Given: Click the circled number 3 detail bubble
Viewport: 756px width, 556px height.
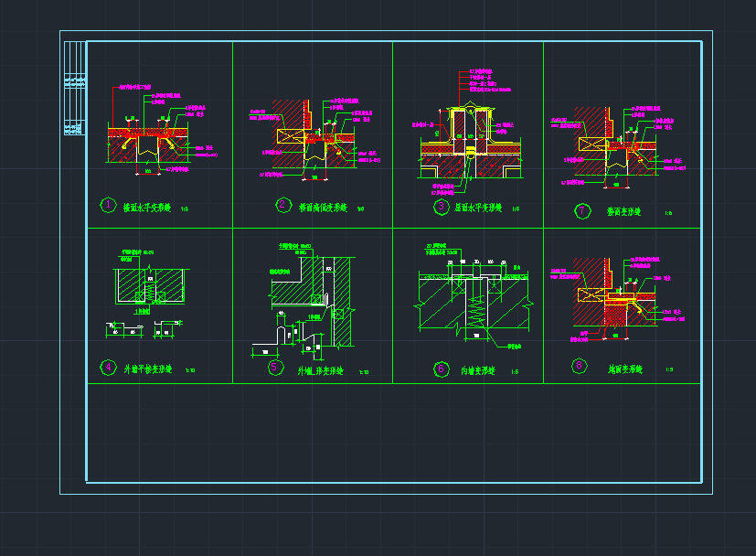Looking at the screenshot, I should tap(441, 208).
